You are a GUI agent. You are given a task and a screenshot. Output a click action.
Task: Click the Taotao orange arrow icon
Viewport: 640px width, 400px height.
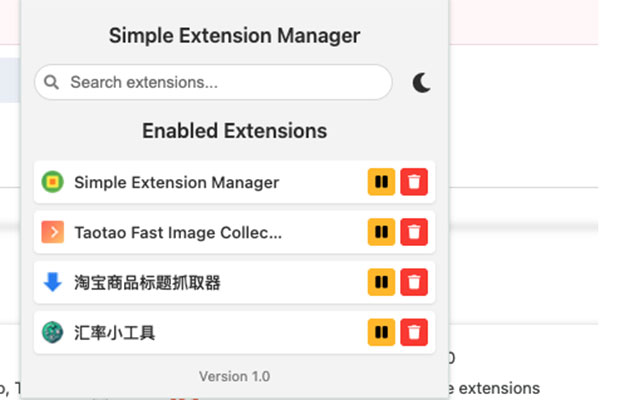pos(53,232)
